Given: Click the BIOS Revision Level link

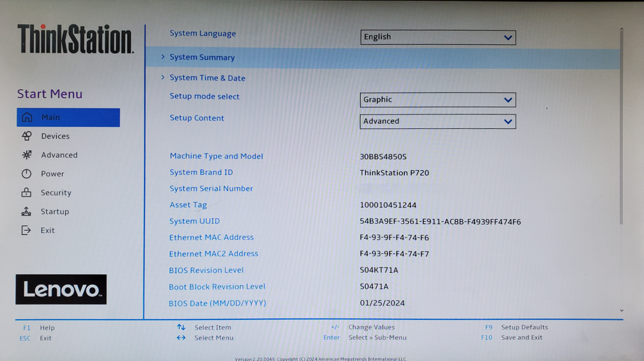Looking at the screenshot, I should pos(206,270).
